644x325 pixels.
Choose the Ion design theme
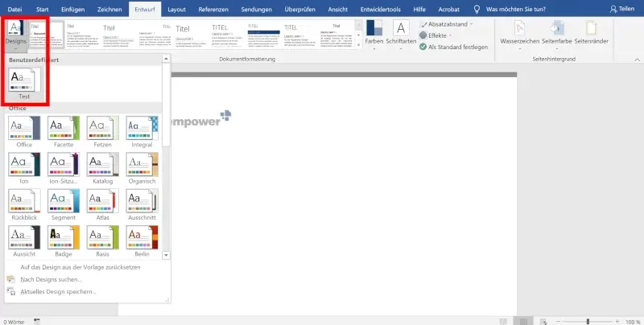click(23, 166)
